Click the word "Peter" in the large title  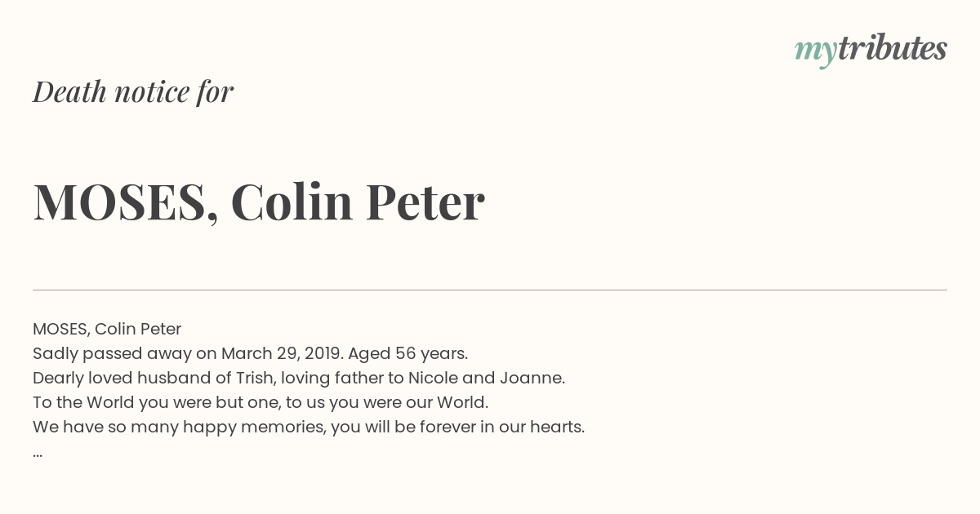click(425, 202)
